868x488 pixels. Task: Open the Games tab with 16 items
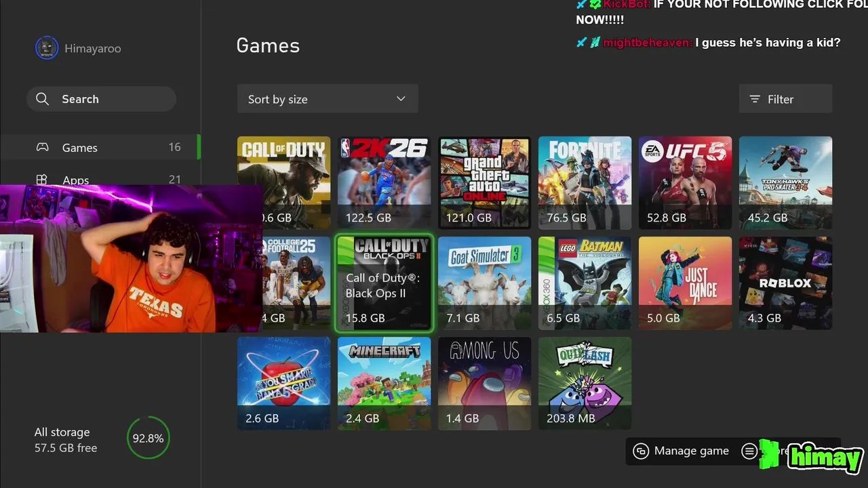tap(100, 147)
